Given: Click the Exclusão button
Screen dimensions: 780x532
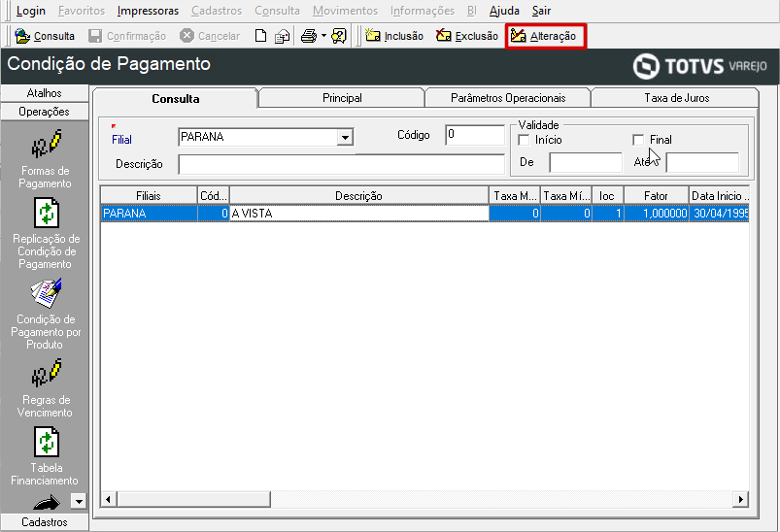Looking at the screenshot, I should tap(466, 36).
